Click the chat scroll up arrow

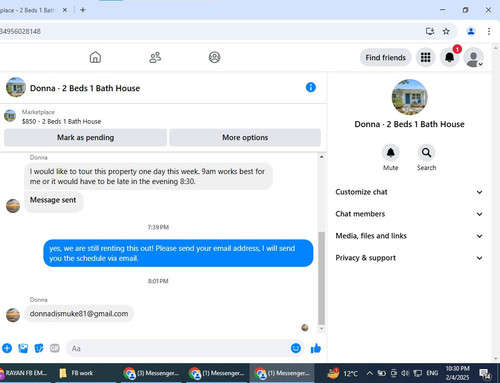tap(321, 157)
